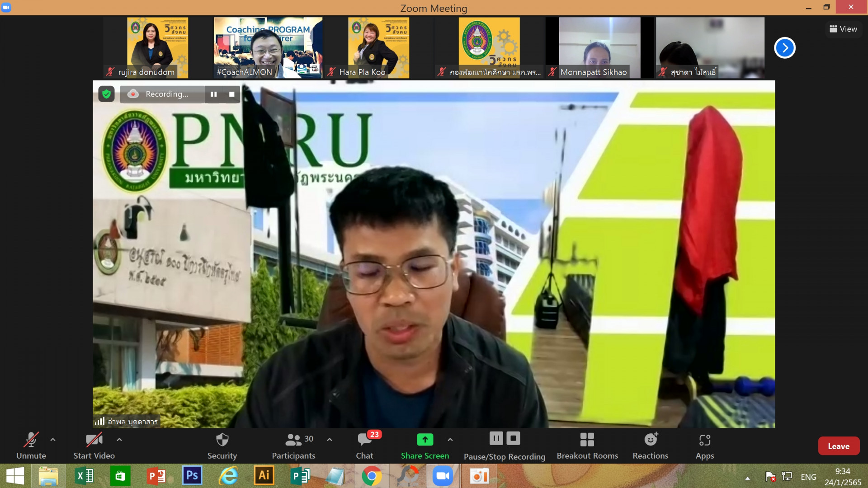Click the green encryption shield icon
The width and height of the screenshot is (868, 488).
click(x=107, y=94)
